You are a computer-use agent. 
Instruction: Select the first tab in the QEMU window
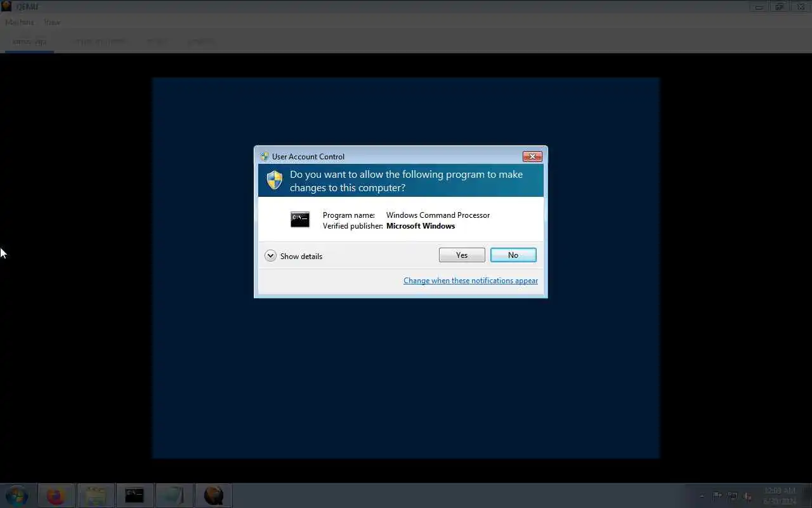click(x=29, y=42)
